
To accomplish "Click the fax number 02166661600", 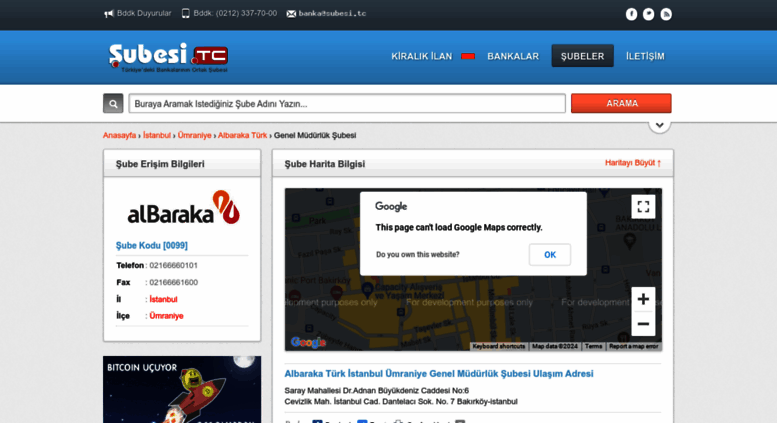I will coord(173,282).
